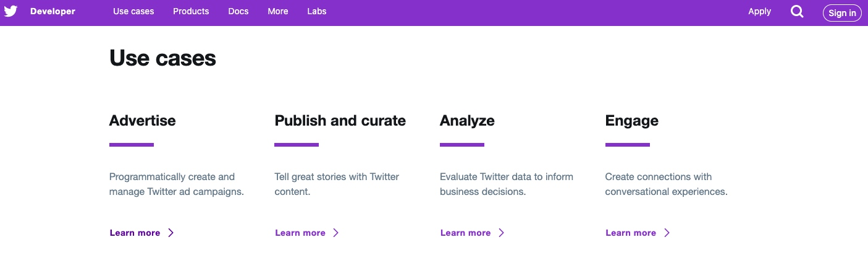Expand the Docs navigation item
The height and width of the screenshot is (263, 868).
(238, 11)
